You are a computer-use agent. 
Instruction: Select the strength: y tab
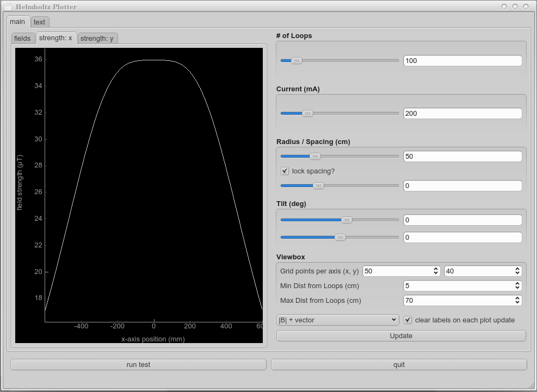(97, 39)
